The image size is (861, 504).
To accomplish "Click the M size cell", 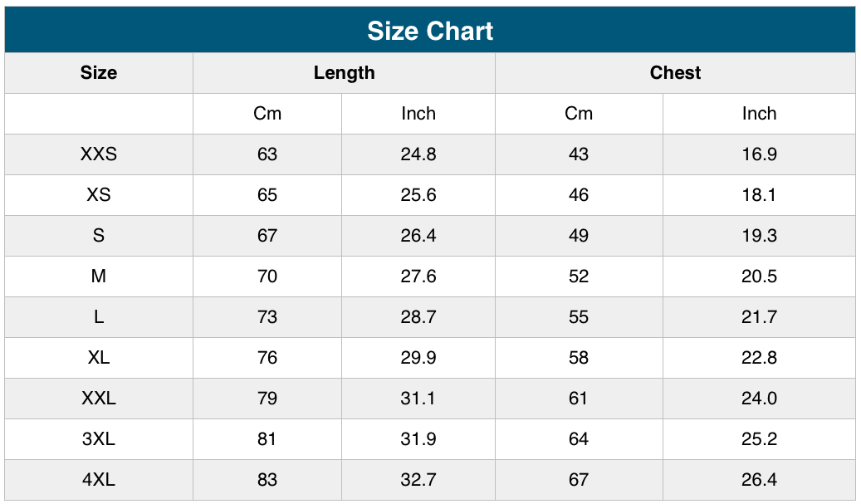I will (x=99, y=276).
